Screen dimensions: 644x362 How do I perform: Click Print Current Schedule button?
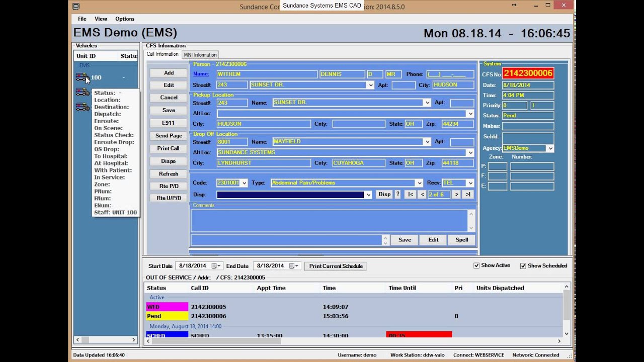336,266
